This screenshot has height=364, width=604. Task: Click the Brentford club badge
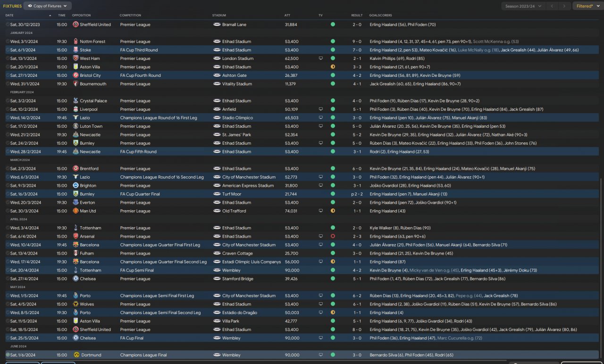pyautogui.click(x=75, y=169)
